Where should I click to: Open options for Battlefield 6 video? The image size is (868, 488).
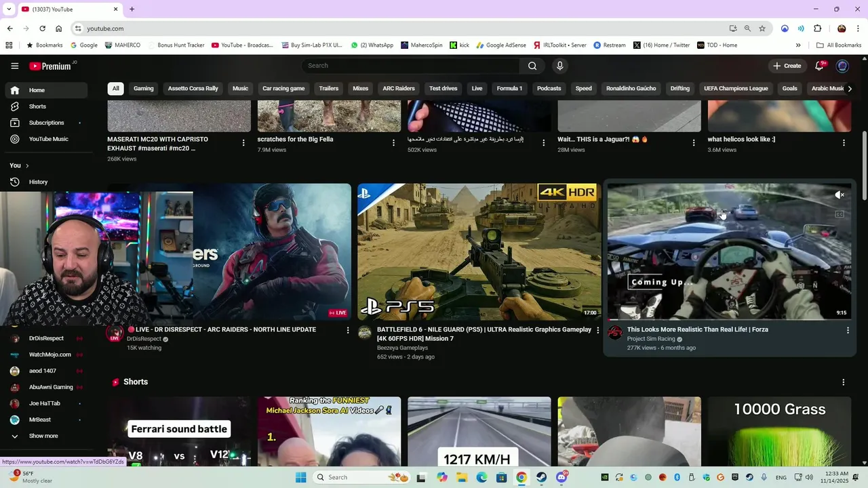tap(597, 330)
